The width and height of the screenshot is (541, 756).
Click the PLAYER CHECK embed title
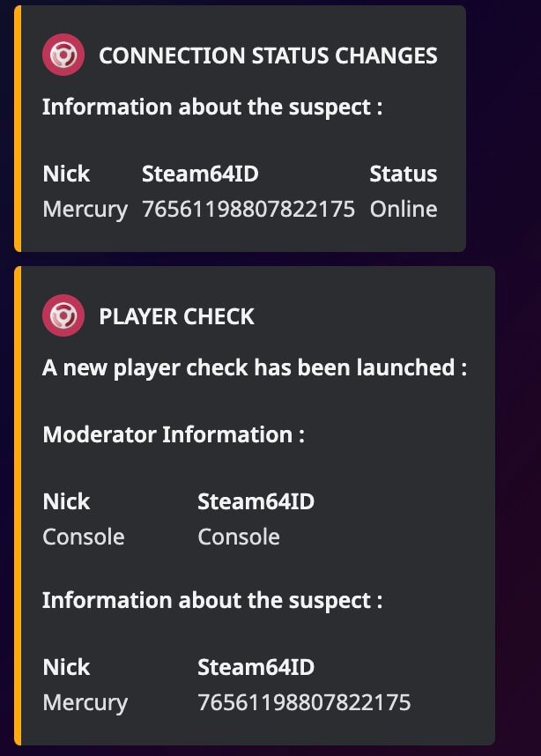click(x=176, y=316)
